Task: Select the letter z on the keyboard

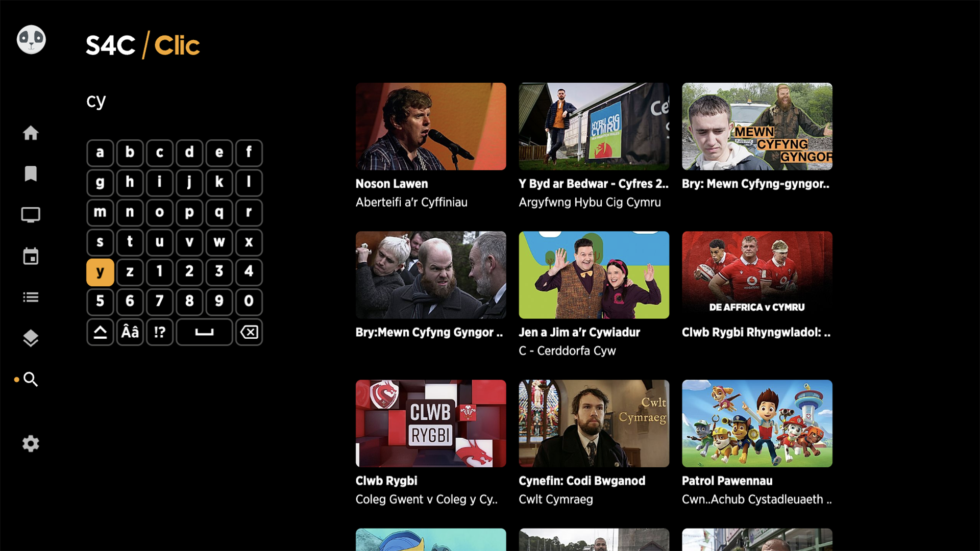Action: click(130, 272)
